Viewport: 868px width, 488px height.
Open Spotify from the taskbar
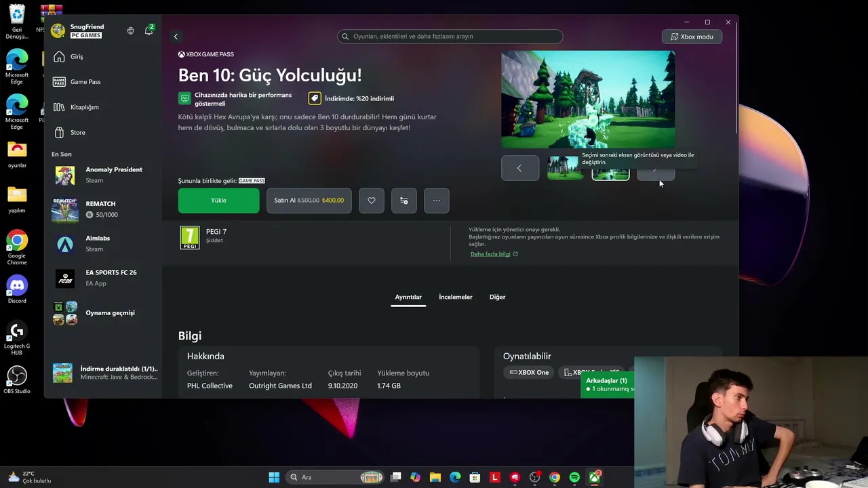pyautogui.click(x=574, y=477)
